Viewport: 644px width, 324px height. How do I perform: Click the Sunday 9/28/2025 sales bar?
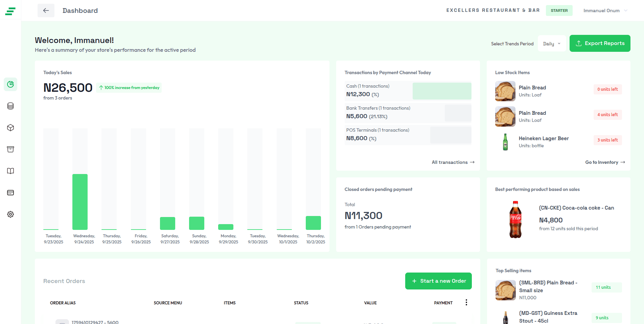point(197,223)
